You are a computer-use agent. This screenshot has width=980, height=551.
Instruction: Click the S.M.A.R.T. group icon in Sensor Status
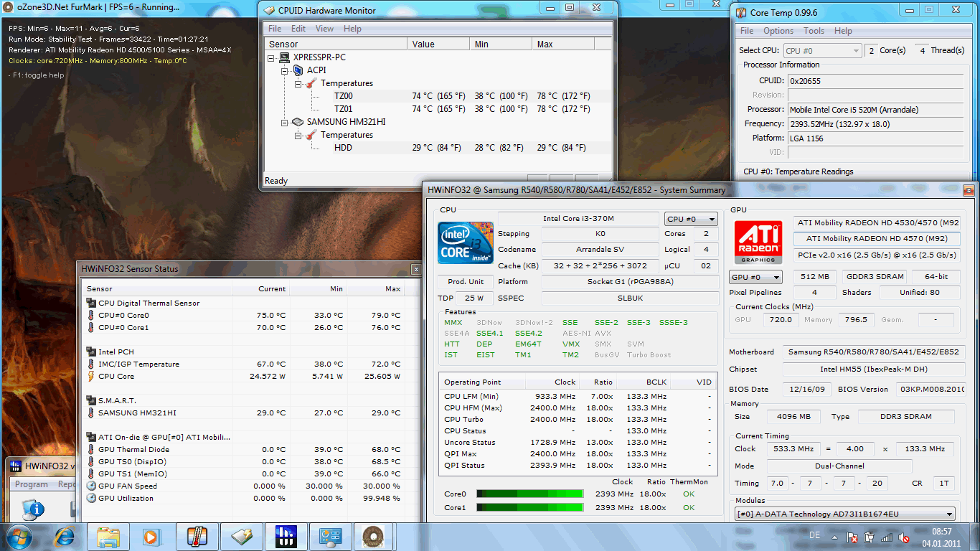click(x=91, y=400)
